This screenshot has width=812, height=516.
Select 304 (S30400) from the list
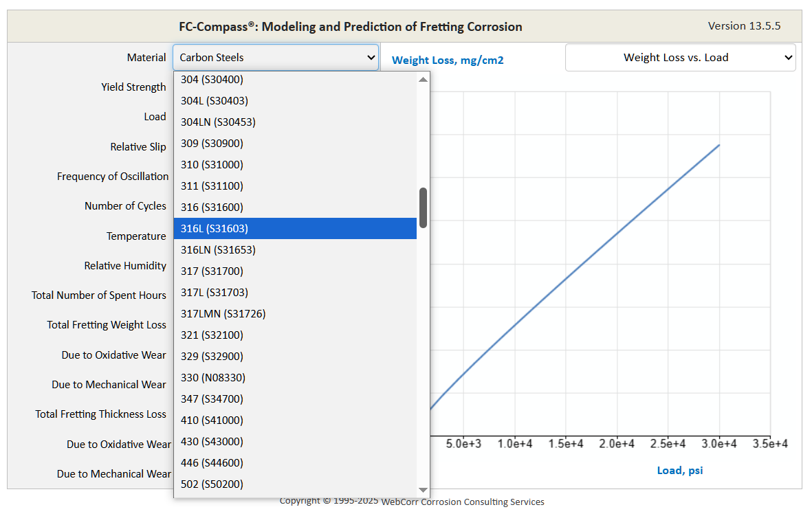pos(295,79)
